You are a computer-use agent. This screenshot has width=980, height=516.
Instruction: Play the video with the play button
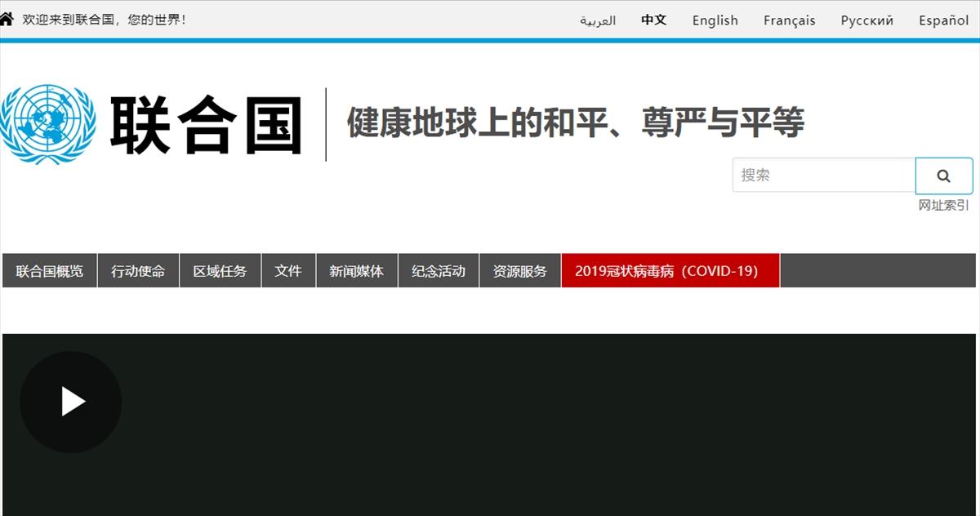coord(71,402)
